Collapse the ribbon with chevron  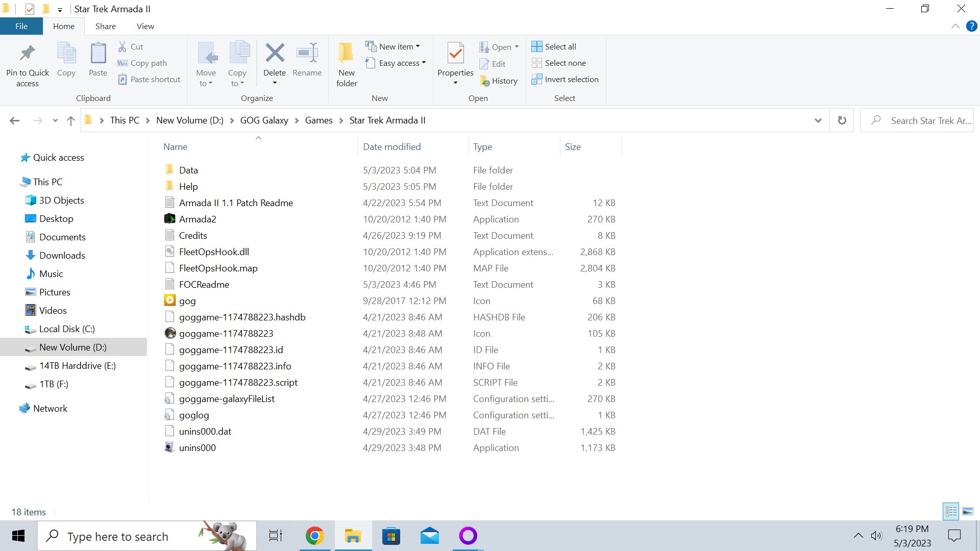pos(955,26)
